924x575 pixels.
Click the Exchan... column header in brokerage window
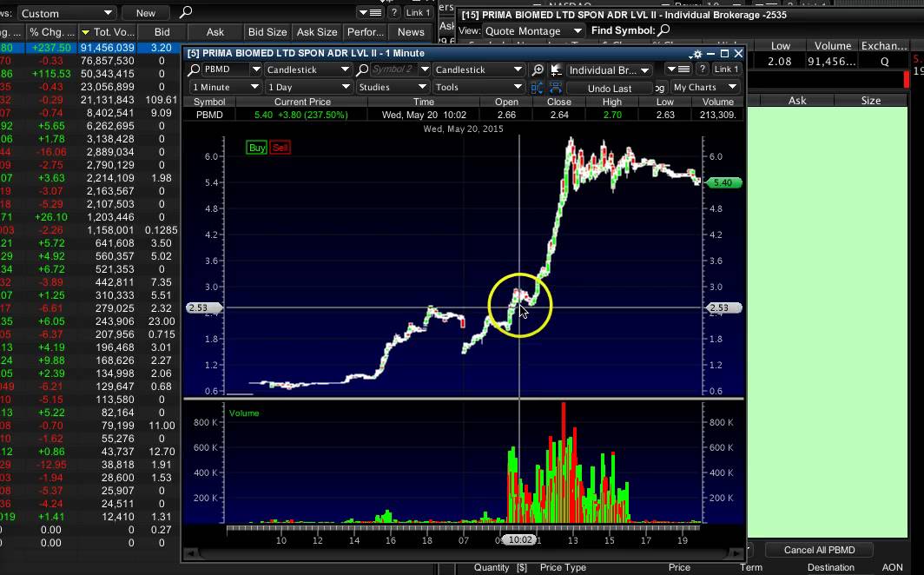click(x=884, y=46)
